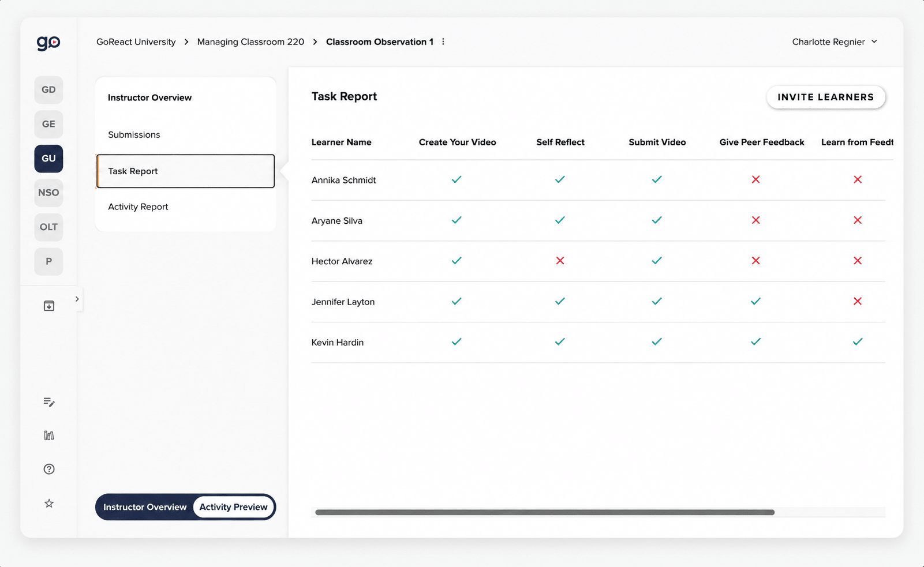Screen dimensions: 924x567
Task: Select the GU organization badge
Action: pyautogui.click(x=48, y=159)
